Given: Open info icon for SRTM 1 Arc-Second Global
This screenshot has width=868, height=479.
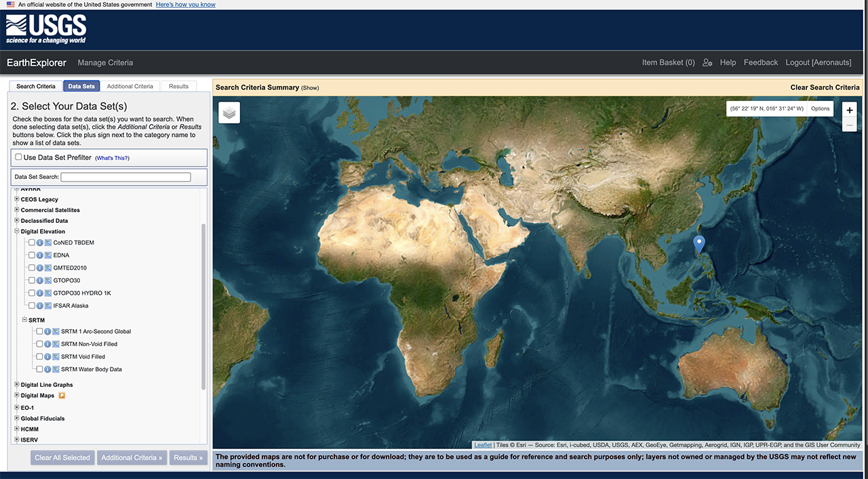Looking at the screenshot, I should [47, 332].
